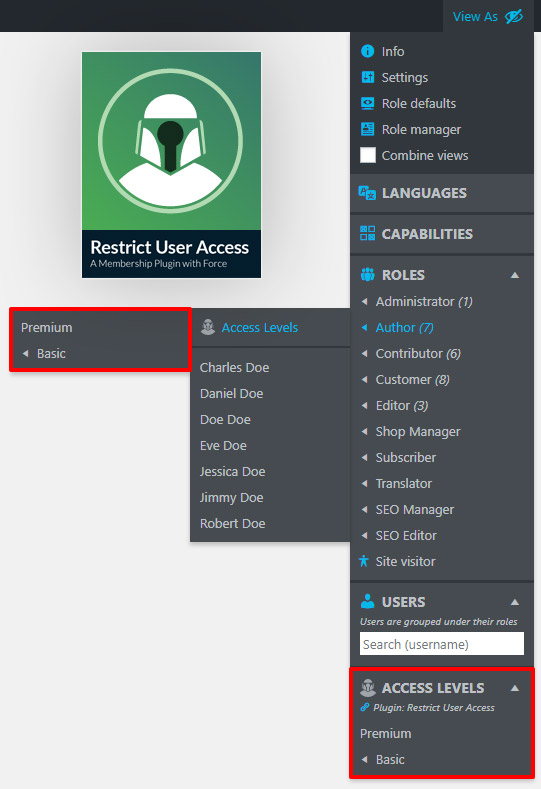
Task: Select Premium under sidebar ACCESS LEVELS
Action: tap(385, 733)
